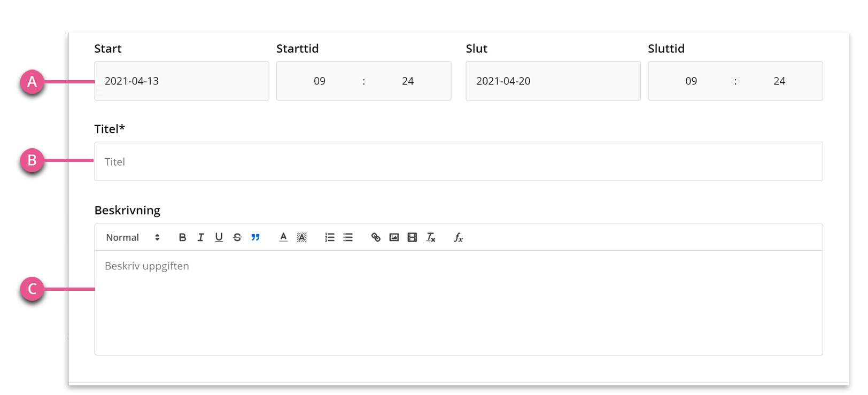Insert a numbered list
Viewport: 868px width, 395px height.
click(x=330, y=237)
